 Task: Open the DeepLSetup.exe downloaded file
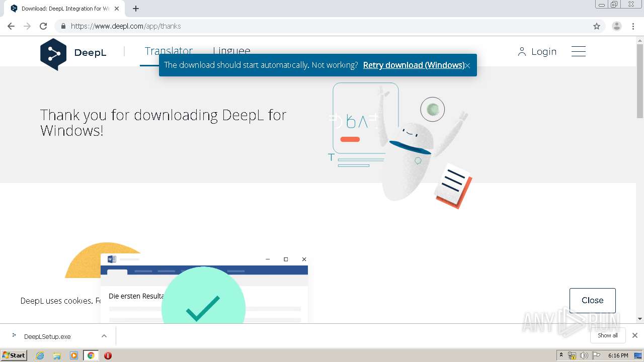point(47,336)
